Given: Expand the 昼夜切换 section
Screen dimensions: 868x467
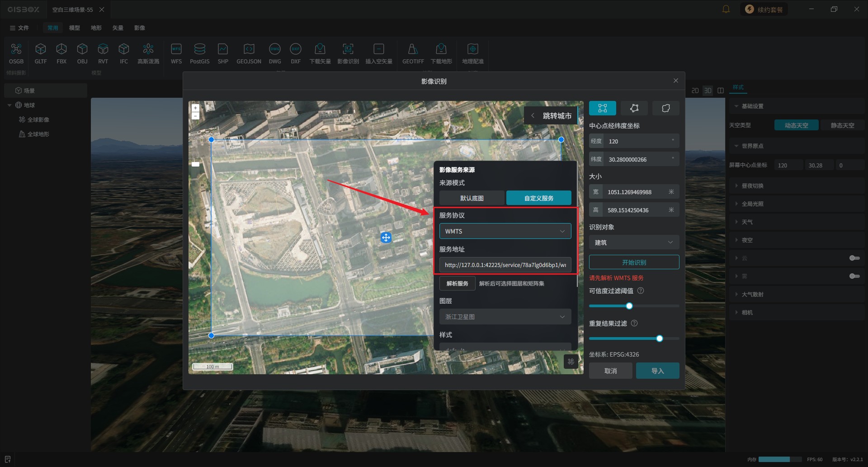Looking at the screenshot, I should 736,186.
